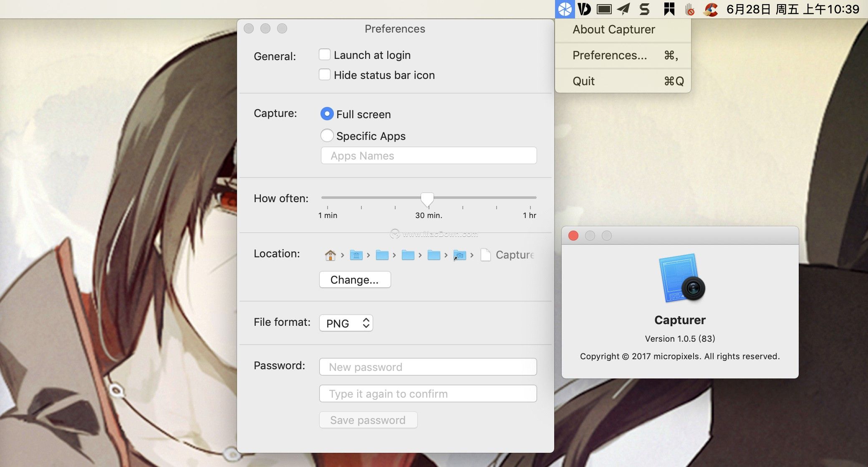Select the camera folder alias in Location path

coord(459,255)
